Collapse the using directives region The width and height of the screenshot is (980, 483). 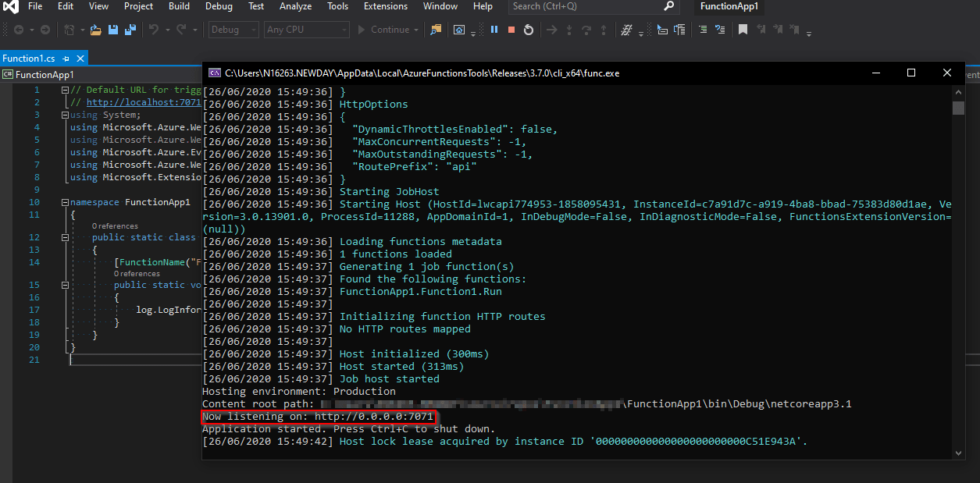click(x=65, y=115)
